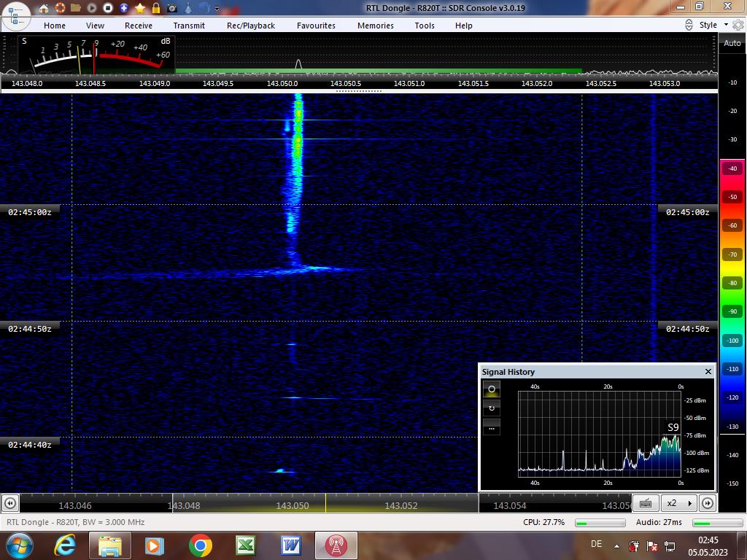
Task: Click the padlock lock icon
Action: point(156,8)
